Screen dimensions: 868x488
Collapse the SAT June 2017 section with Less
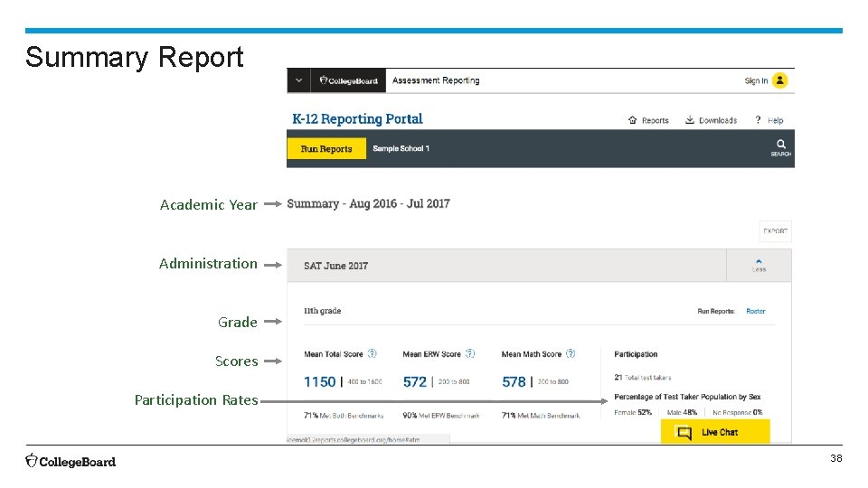click(759, 266)
